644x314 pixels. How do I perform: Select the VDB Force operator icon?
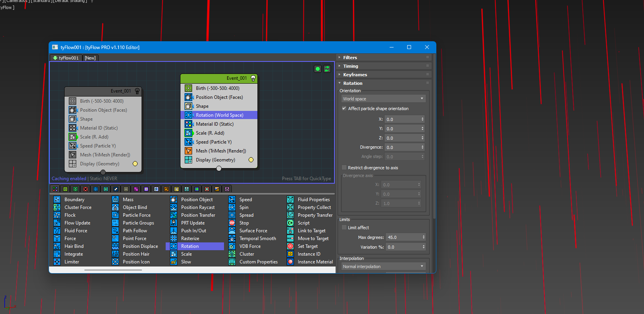tap(232, 246)
